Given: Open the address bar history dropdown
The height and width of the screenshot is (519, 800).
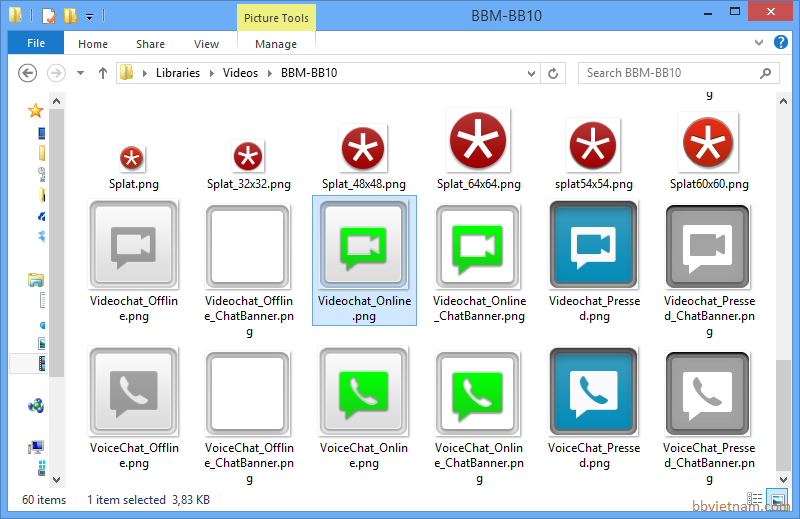Looking at the screenshot, I should (531, 73).
